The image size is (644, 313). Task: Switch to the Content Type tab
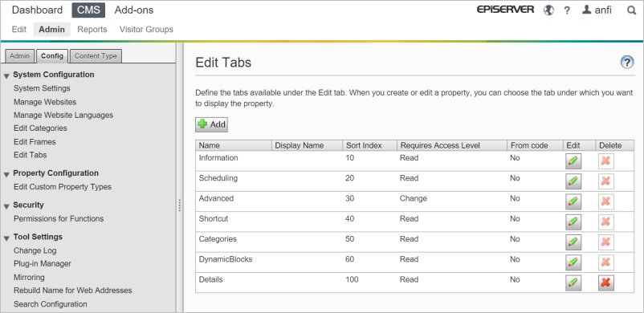[96, 56]
